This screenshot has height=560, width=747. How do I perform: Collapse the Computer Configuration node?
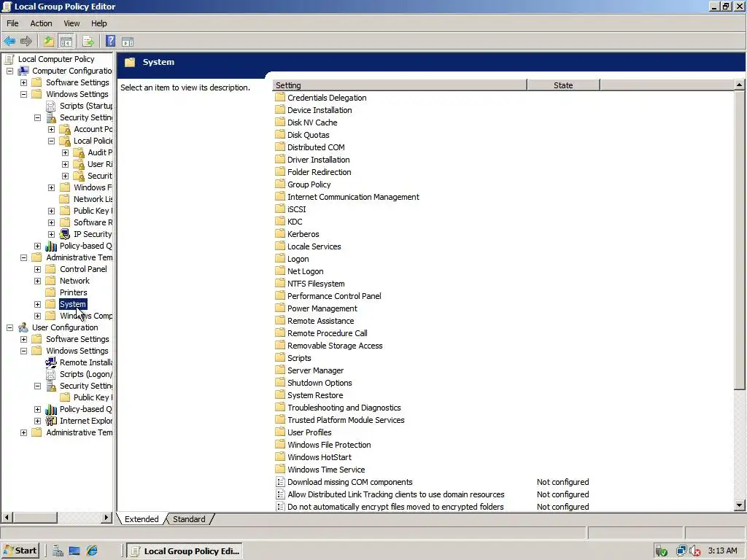coord(9,71)
